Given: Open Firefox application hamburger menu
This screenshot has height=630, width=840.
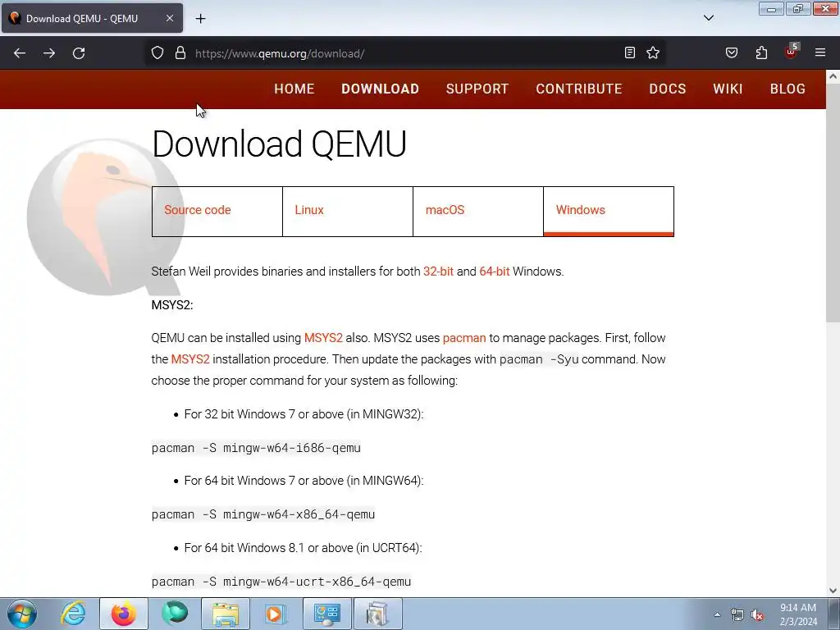Looking at the screenshot, I should click(820, 52).
